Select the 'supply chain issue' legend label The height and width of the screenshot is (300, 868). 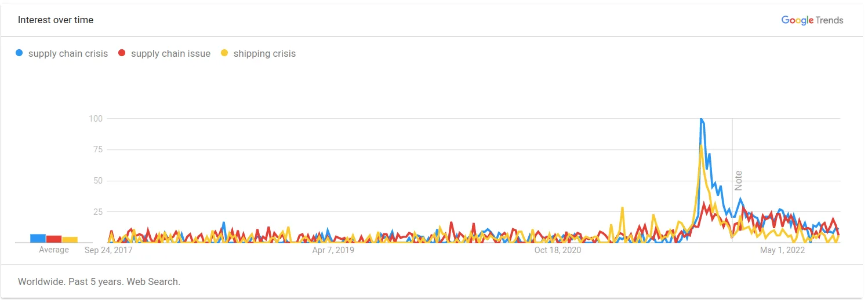click(x=170, y=54)
